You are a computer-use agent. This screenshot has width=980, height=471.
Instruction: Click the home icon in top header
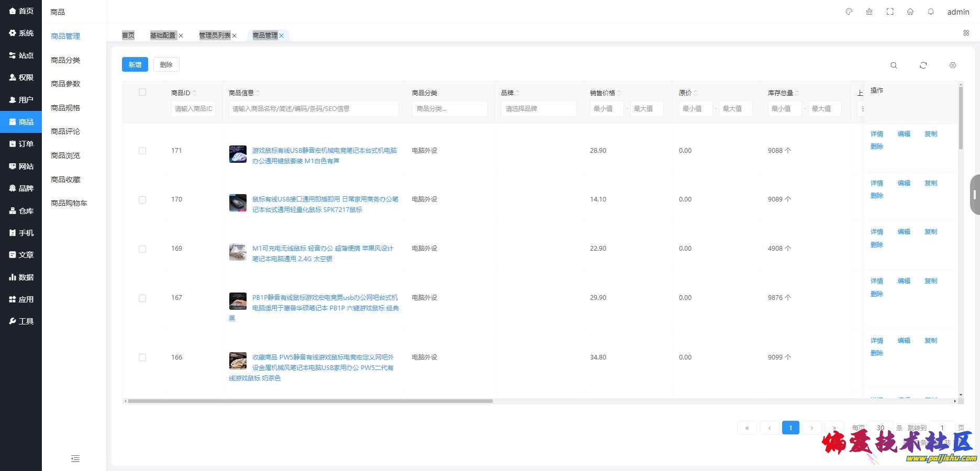[910, 12]
